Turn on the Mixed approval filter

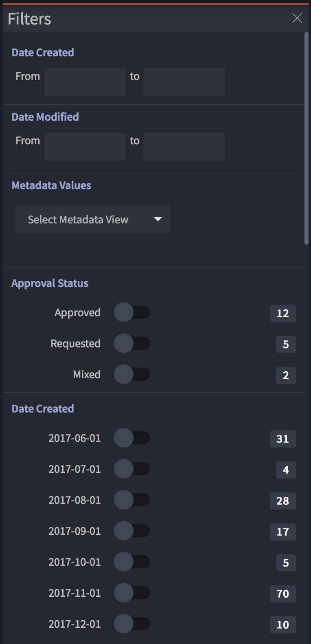pyautogui.click(x=132, y=374)
